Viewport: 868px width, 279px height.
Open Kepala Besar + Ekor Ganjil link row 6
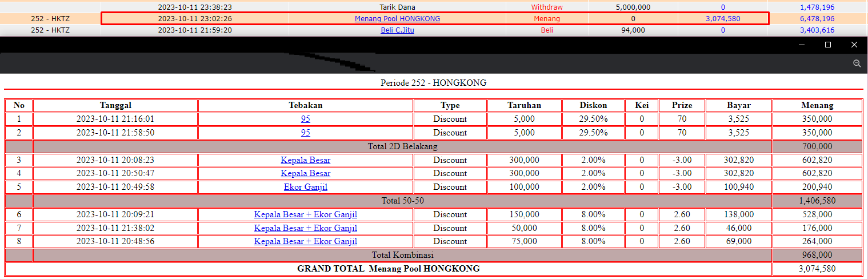tap(306, 214)
